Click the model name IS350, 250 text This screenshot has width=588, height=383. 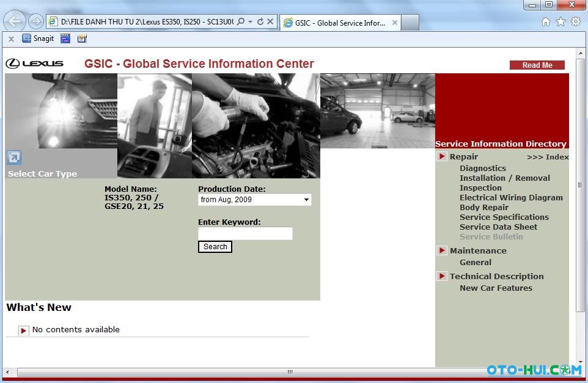coord(134,202)
